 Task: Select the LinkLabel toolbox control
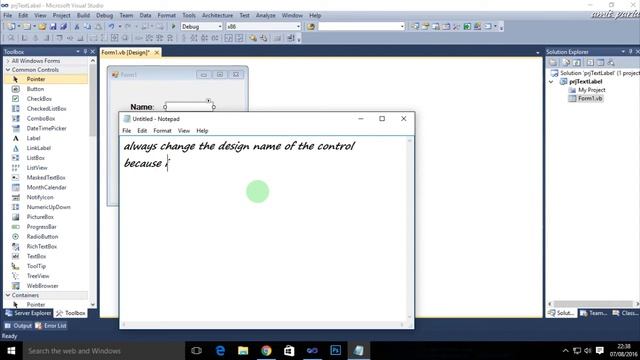tap(38, 148)
